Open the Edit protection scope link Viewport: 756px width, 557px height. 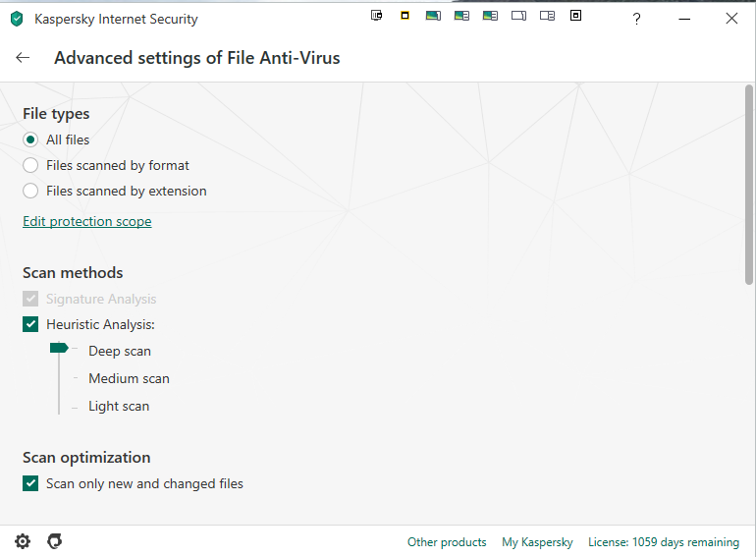[x=87, y=221]
